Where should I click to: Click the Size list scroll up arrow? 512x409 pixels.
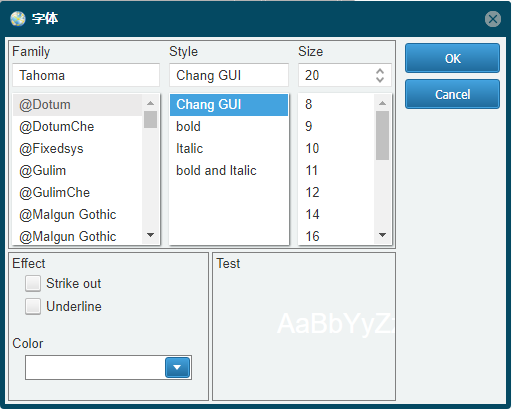coord(382,103)
